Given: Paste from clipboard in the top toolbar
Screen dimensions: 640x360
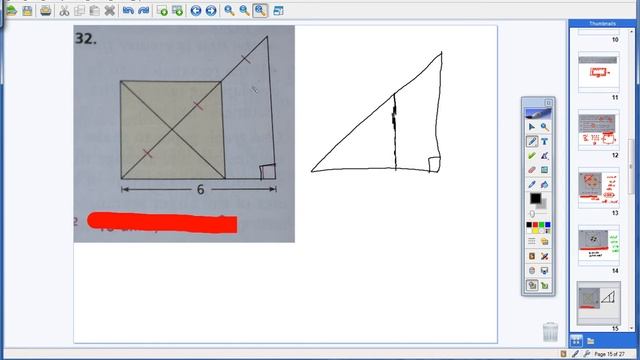Looking at the screenshot, I should coord(94,11).
